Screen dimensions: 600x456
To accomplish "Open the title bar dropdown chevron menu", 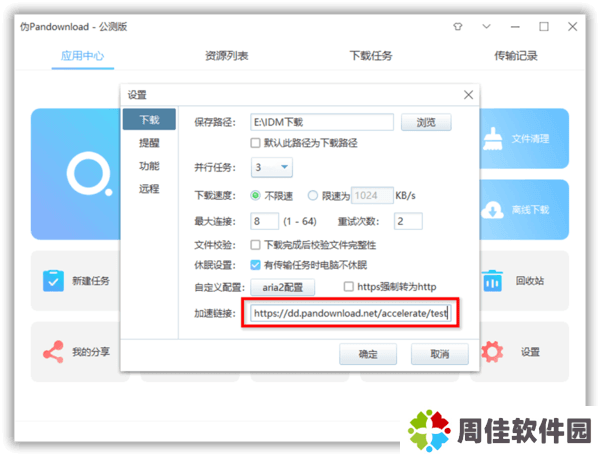I will tap(486, 26).
